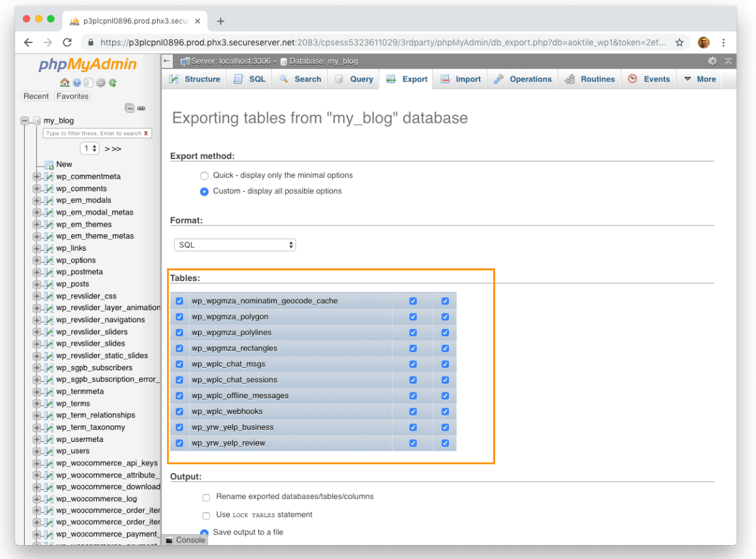Bookmark this page with the star icon

click(x=679, y=42)
